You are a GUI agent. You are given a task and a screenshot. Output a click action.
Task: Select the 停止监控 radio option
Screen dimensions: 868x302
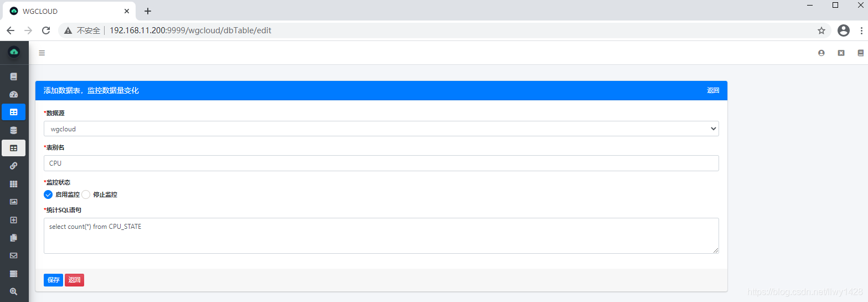tap(86, 194)
